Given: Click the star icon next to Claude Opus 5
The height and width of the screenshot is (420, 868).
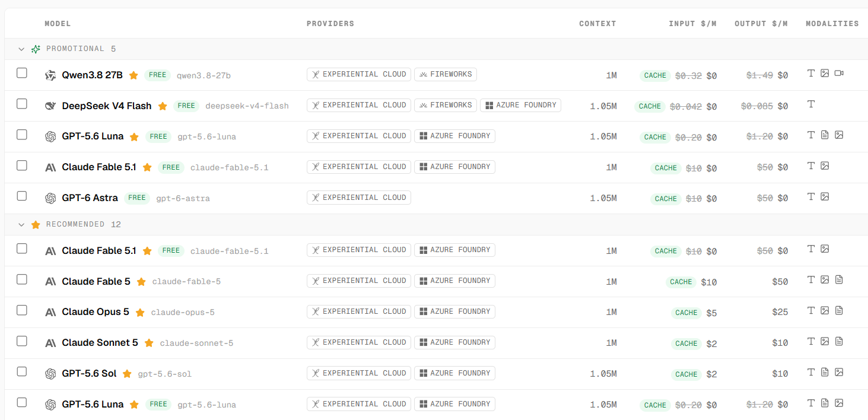Looking at the screenshot, I should (140, 313).
